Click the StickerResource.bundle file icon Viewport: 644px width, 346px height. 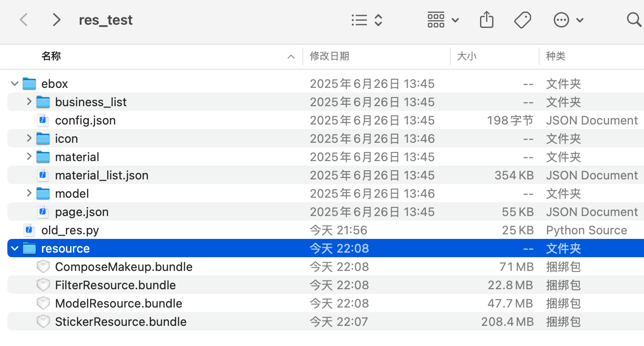coord(43,322)
